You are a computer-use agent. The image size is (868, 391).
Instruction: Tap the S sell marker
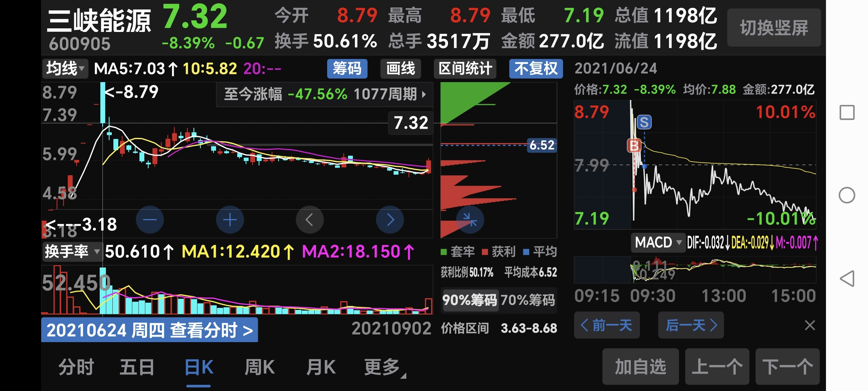tap(644, 122)
